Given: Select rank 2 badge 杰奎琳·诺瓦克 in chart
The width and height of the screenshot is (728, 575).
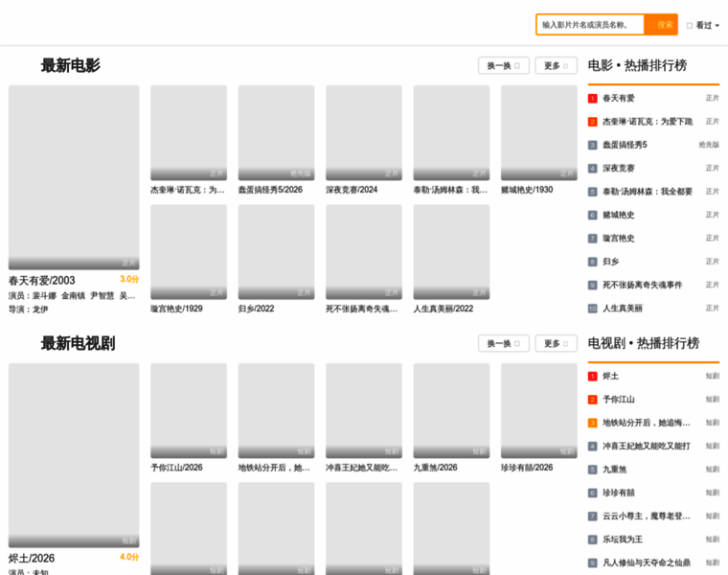Looking at the screenshot, I should pyautogui.click(x=592, y=122).
